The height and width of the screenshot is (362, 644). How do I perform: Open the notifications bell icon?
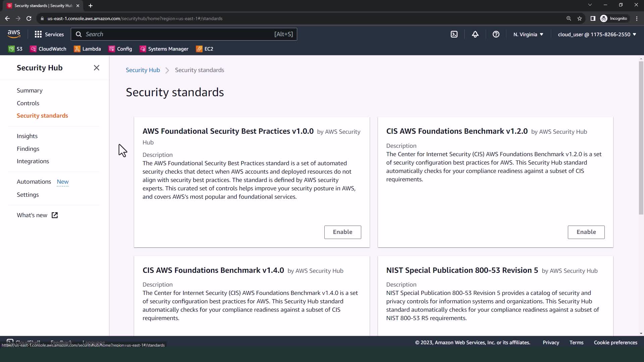pyautogui.click(x=475, y=34)
